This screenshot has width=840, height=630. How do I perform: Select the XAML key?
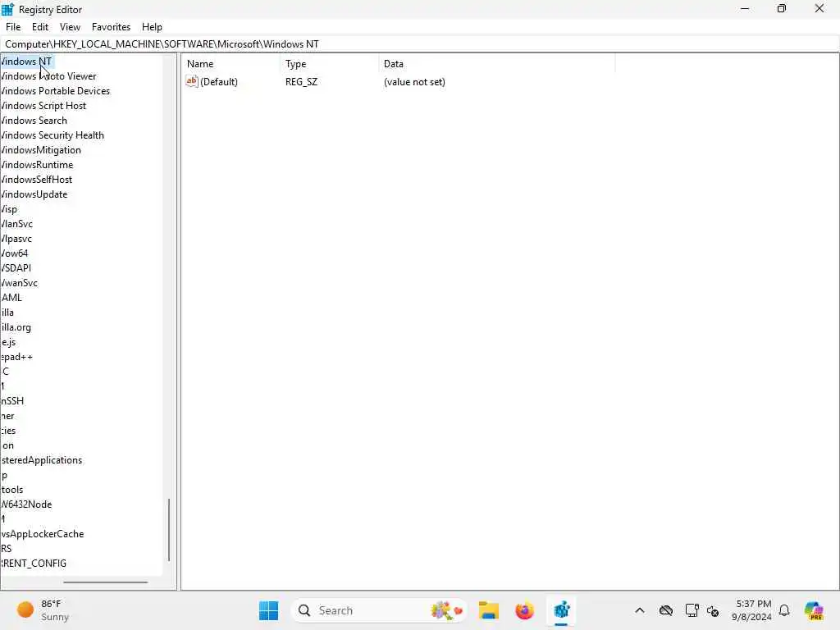11,297
